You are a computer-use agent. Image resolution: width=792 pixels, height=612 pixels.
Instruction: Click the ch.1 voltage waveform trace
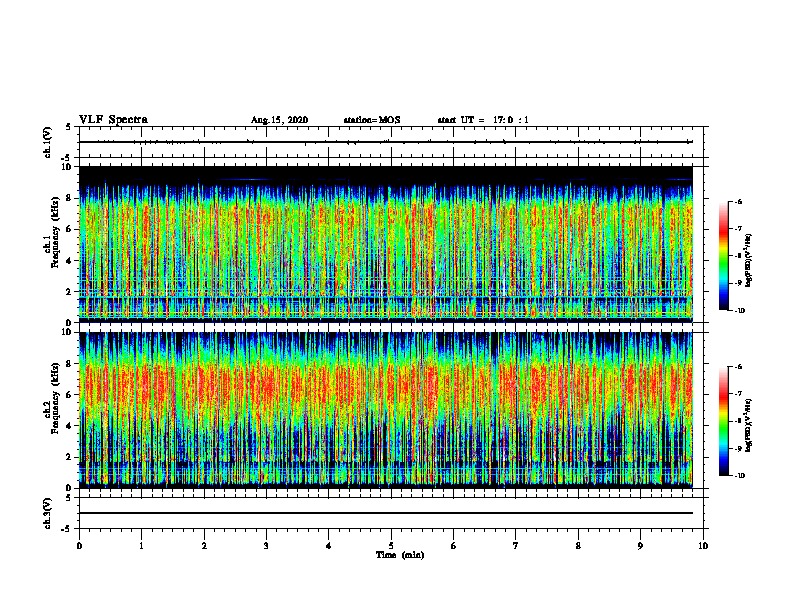point(386,142)
